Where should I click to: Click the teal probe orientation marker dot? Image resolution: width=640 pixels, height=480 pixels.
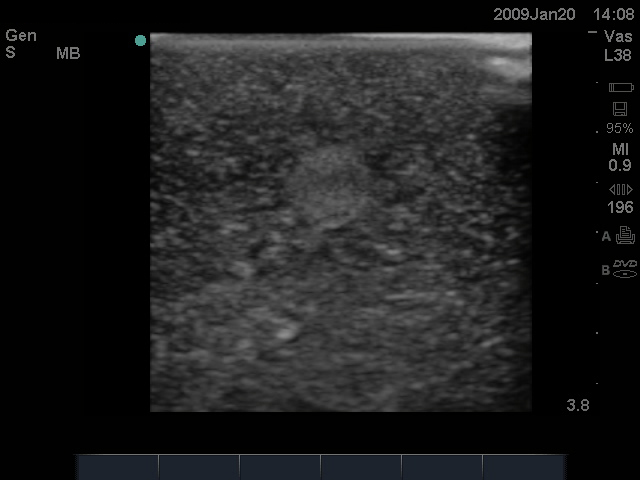pyautogui.click(x=141, y=41)
